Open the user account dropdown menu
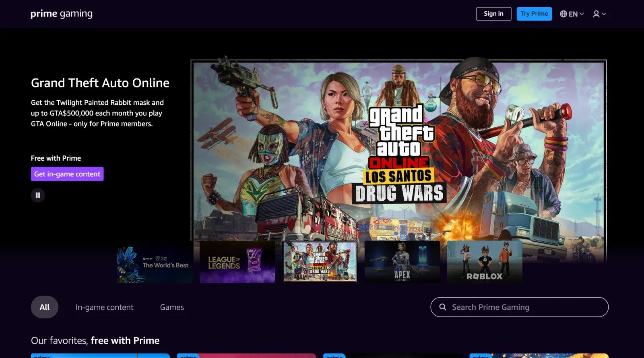The height and width of the screenshot is (358, 644). (599, 14)
